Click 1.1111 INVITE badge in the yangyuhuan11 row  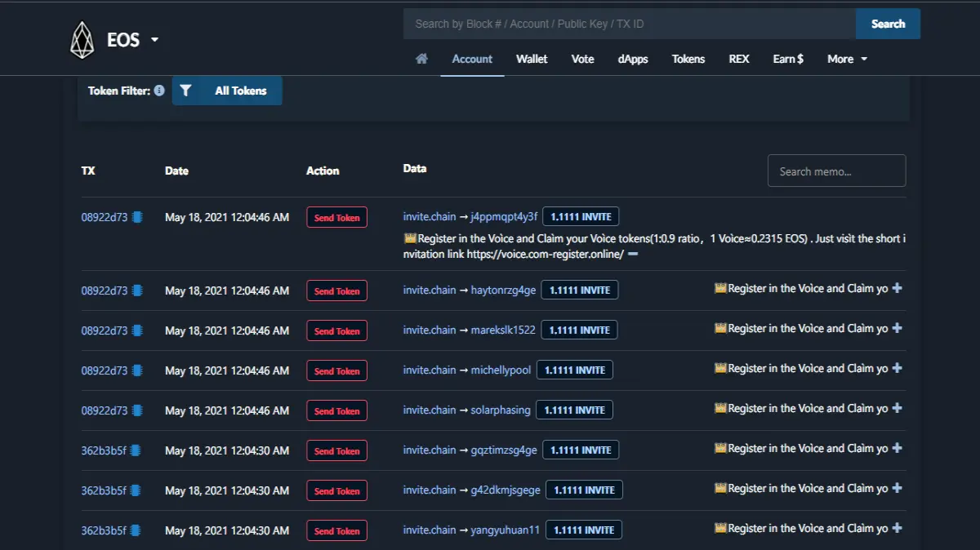pos(584,530)
